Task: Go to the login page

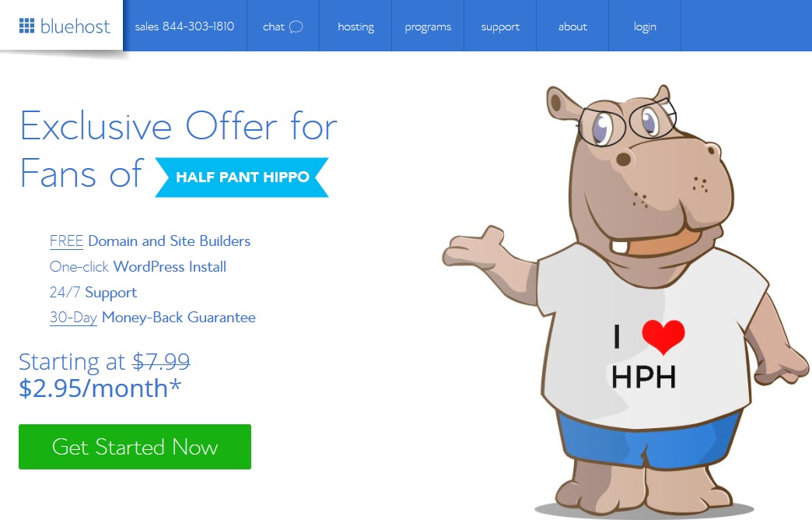Action: 645,26
